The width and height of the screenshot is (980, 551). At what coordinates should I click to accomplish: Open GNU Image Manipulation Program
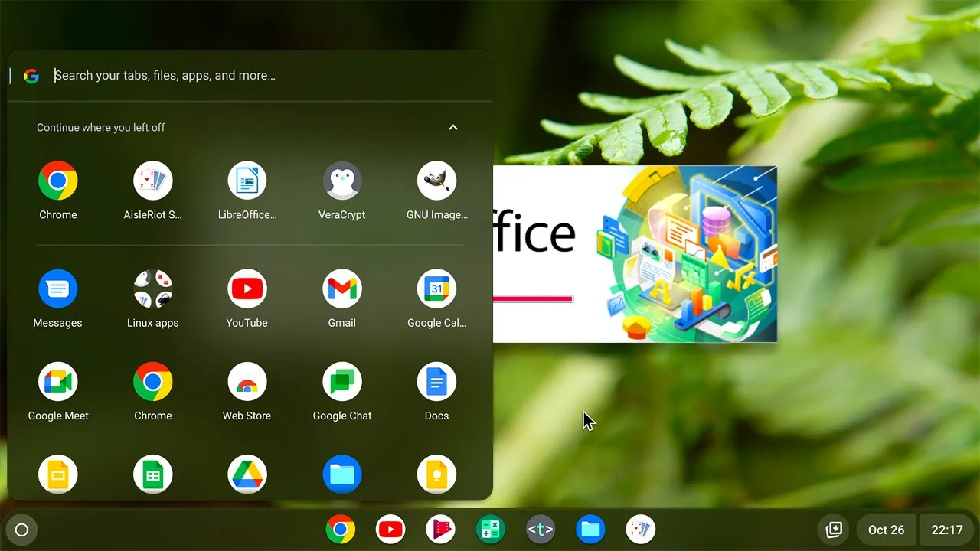[436, 181]
